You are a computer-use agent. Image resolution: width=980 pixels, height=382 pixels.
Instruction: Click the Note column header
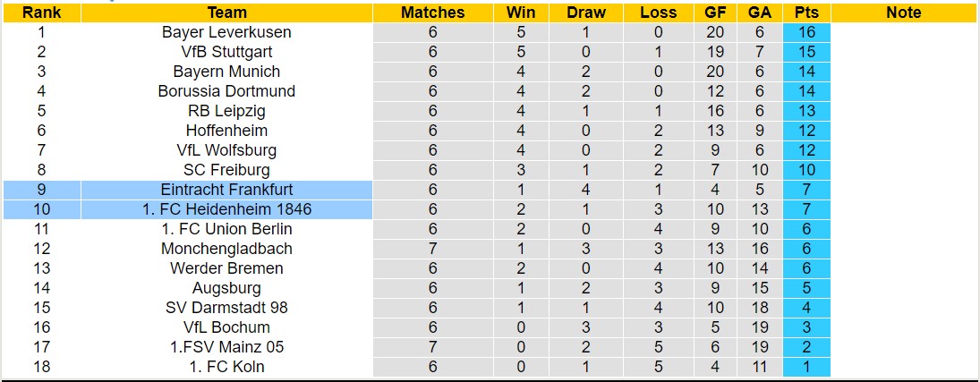click(903, 13)
